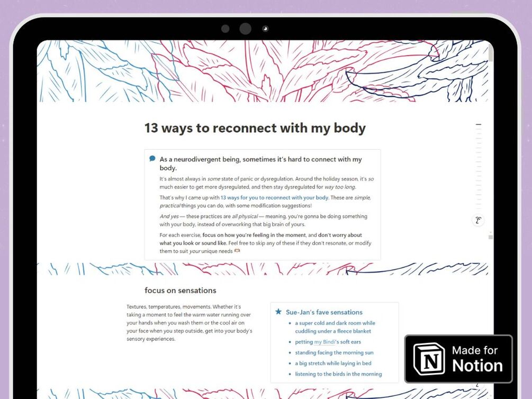
Task: Click the 'Sue-Jan's fave sensations' callout title
Action: click(x=324, y=312)
